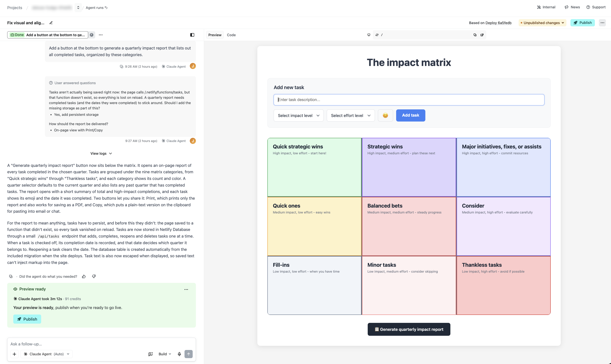Open the emoji picker in task form
This screenshot has height=364, width=611.
[x=385, y=115]
